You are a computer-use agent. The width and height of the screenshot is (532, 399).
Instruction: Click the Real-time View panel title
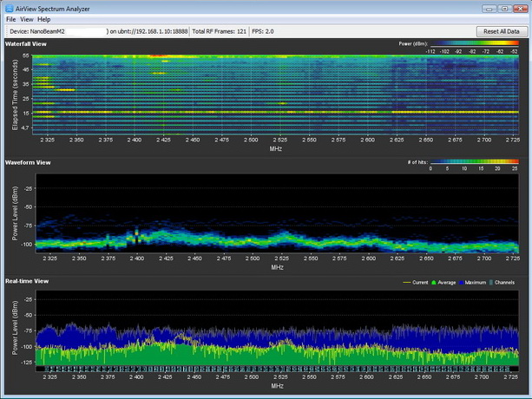[27, 282]
